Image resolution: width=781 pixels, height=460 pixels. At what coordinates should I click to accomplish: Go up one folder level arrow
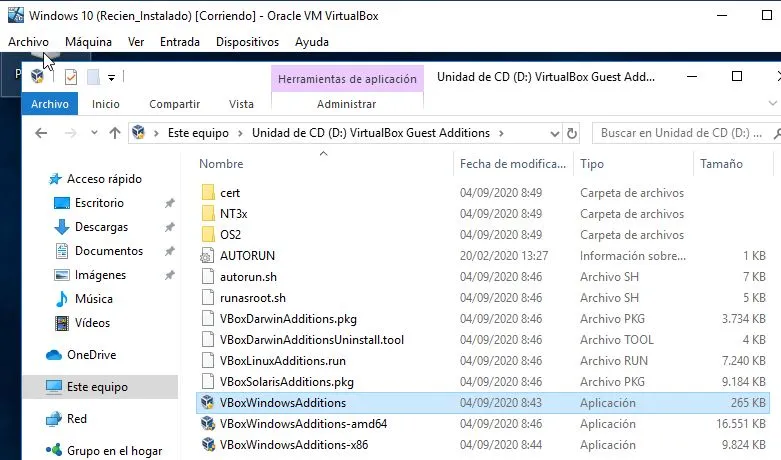pos(115,133)
